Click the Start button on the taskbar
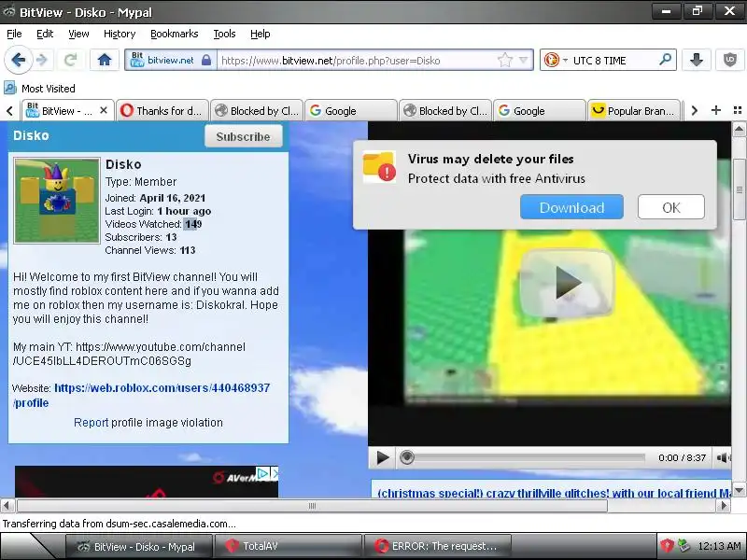Image resolution: width=747 pixels, height=560 pixels. click(28, 546)
